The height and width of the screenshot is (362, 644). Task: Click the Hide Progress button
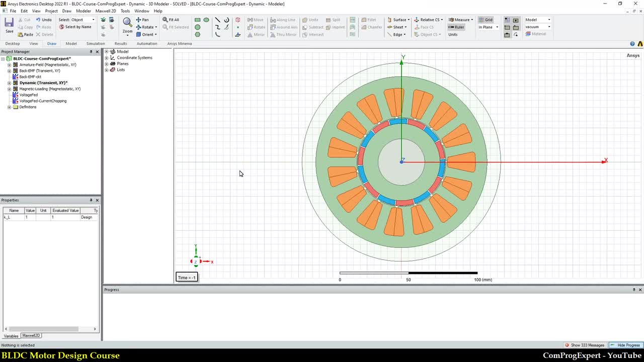pyautogui.click(x=625, y=345)
